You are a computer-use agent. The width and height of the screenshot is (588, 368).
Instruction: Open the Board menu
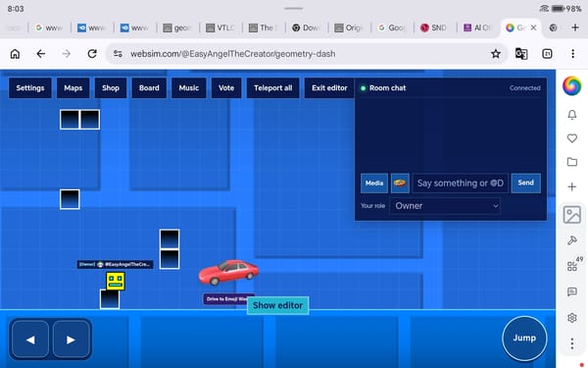(x=149, y=88)
